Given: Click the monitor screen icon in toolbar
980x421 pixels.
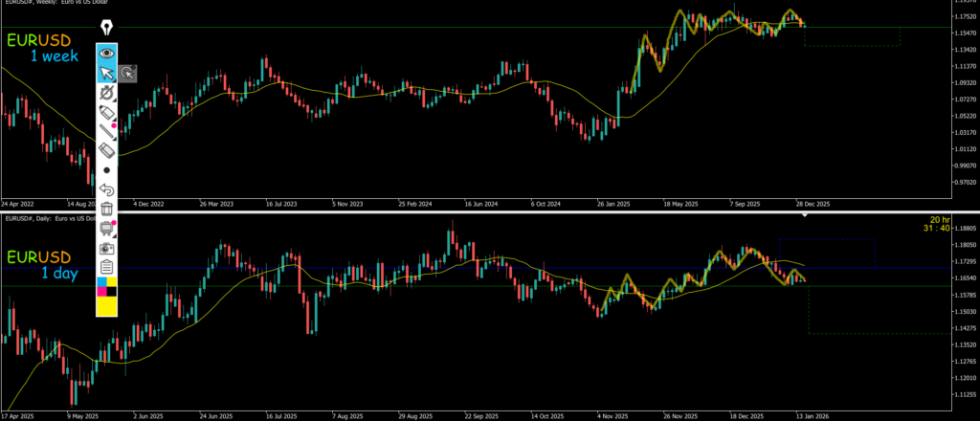Looking at the screenshot, I should (106, 228).
